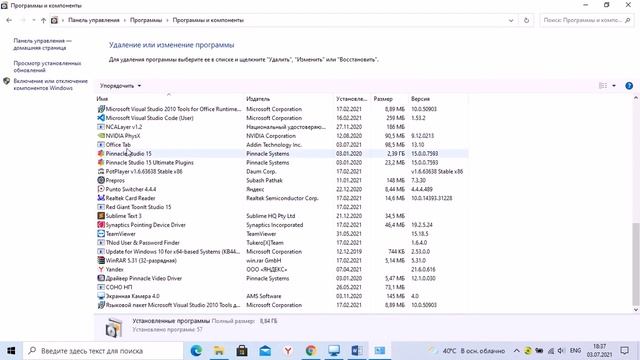640x360 pixels.
Task: Click the program list vertical scrollbar thumb
Action: pos(636,264)
